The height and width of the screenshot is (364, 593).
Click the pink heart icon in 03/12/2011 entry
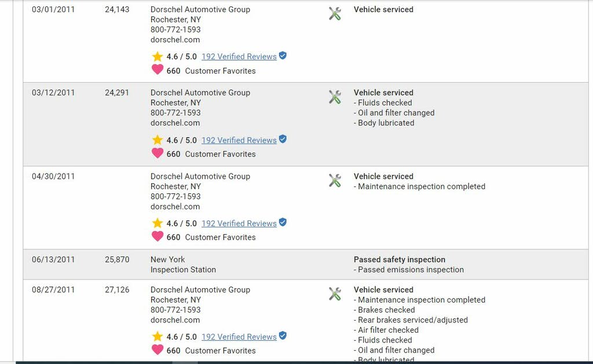coord(158,153)
